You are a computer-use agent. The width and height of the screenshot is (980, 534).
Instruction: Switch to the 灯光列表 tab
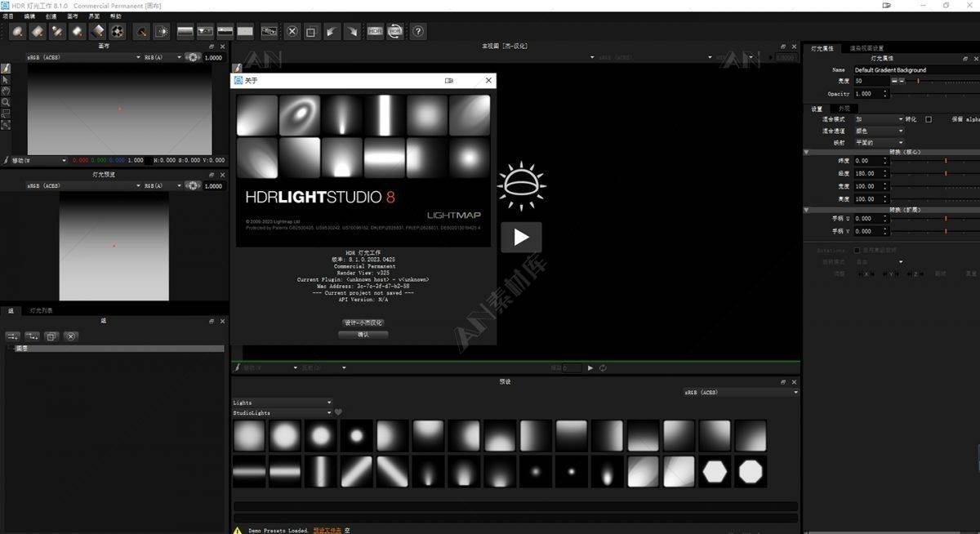[42, 310]
